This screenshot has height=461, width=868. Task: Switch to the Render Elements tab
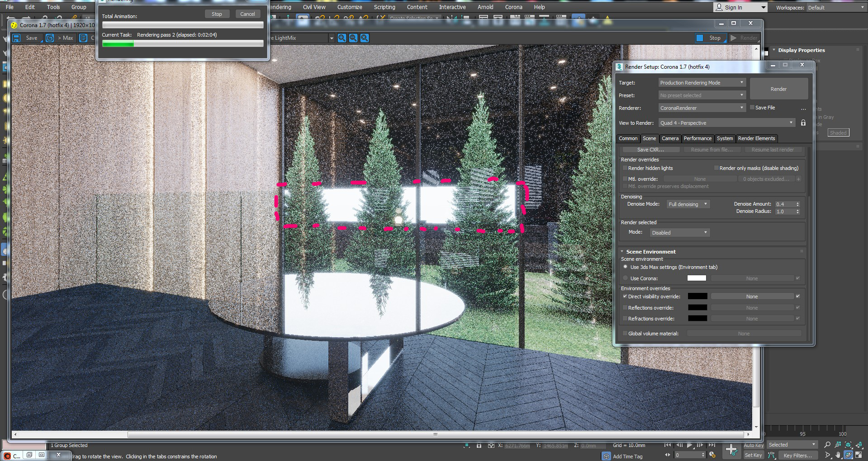(756, 138)
